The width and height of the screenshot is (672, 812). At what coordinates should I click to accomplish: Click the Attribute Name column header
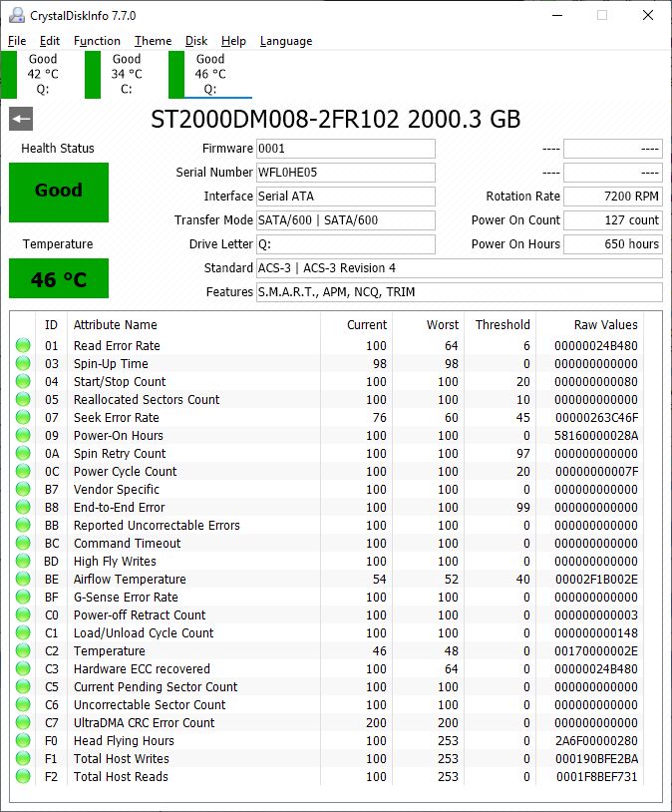point(115,324)
